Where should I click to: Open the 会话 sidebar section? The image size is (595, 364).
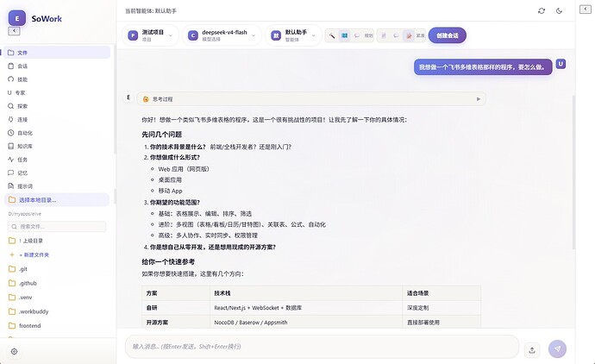(x=57, y=66)
